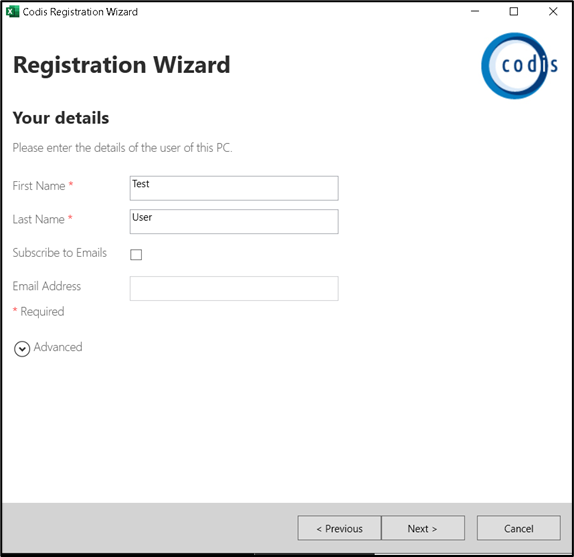Image resolution: width=574 pixels, height=557 pixels.
Task: Click the Email Address label
Action: click(x=47, y=286)
